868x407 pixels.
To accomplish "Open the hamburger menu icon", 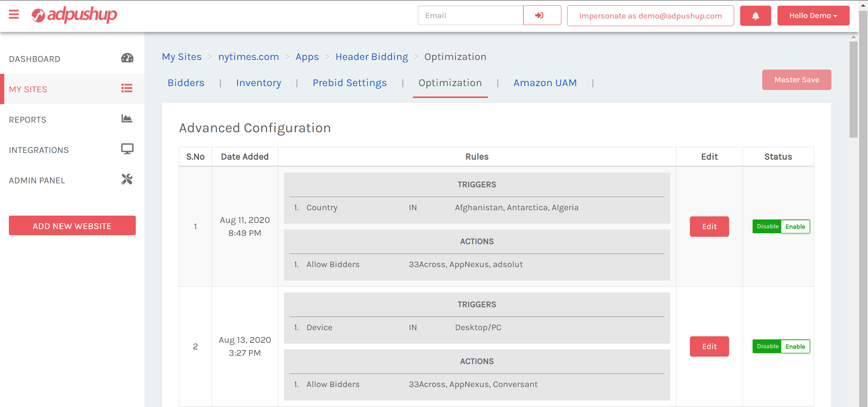I will pyautogui.click(x=14, y=15).
